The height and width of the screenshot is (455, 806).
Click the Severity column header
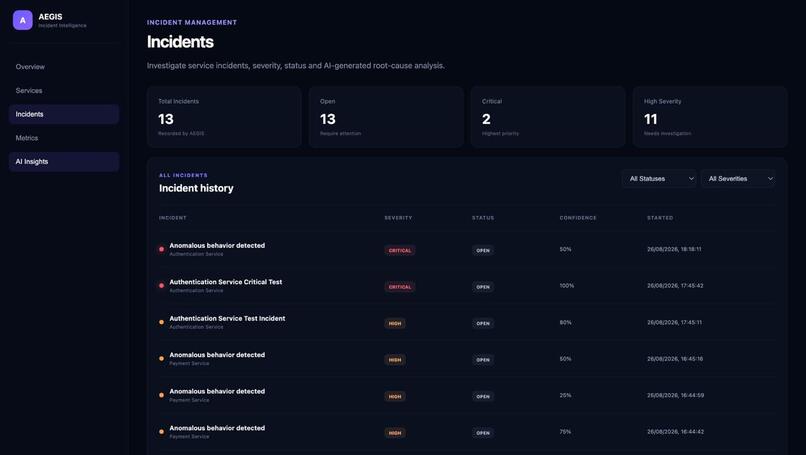tap(398, 218)
